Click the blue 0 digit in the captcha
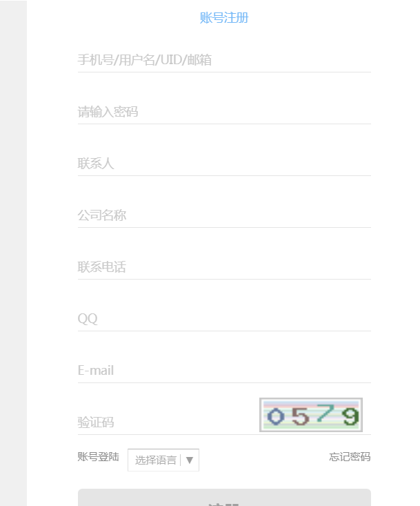 276,416
